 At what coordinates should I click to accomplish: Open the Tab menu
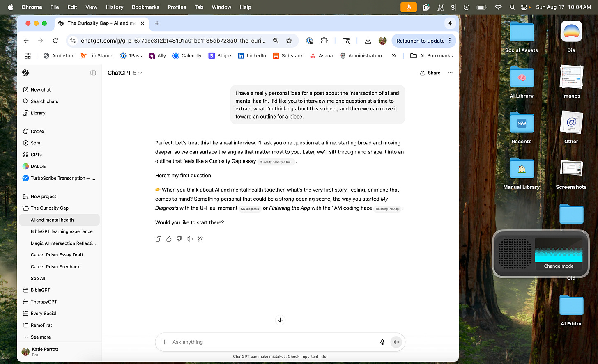(x=199, y=7)
